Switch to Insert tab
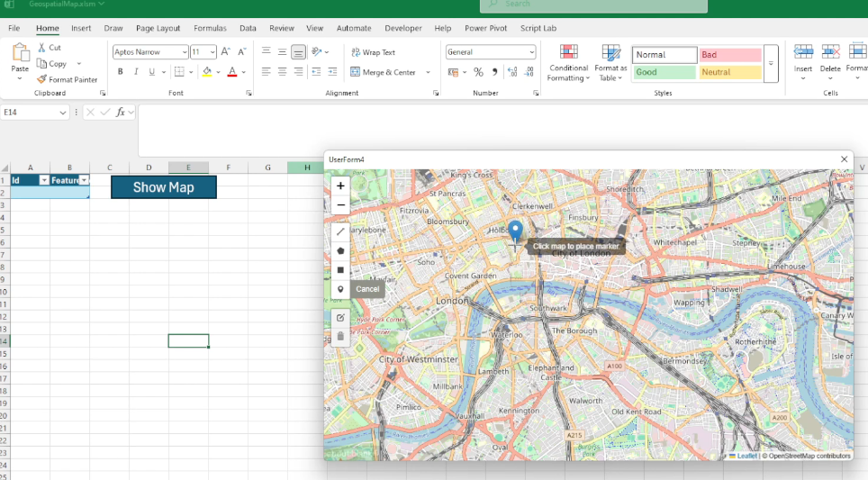868x480 pixels. tap(81, 28)
